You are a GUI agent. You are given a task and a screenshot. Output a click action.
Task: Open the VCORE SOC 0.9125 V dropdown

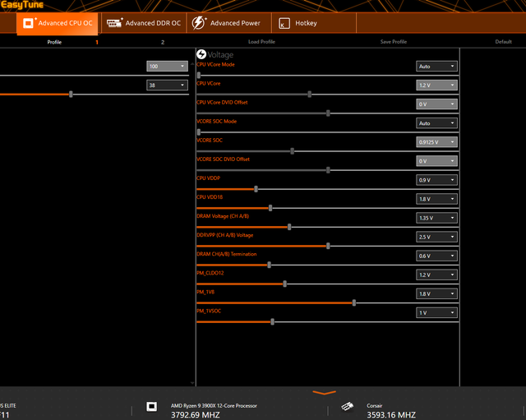tap(436, 142)
